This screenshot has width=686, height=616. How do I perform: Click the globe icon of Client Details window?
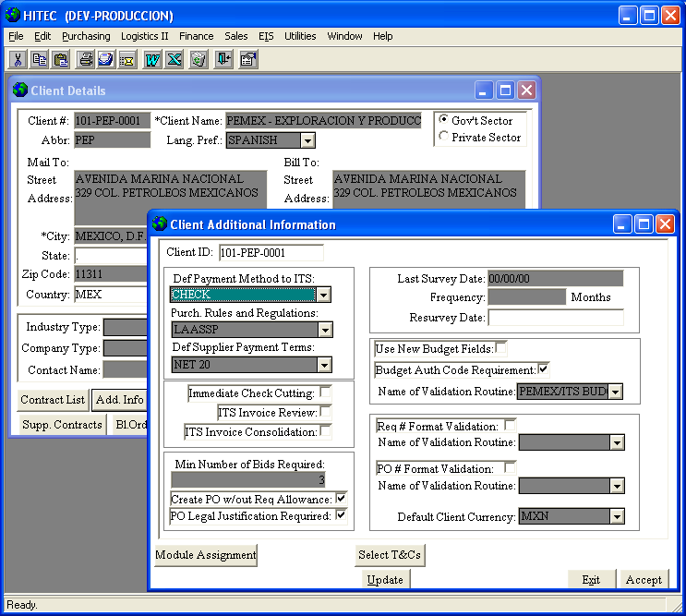20,90
